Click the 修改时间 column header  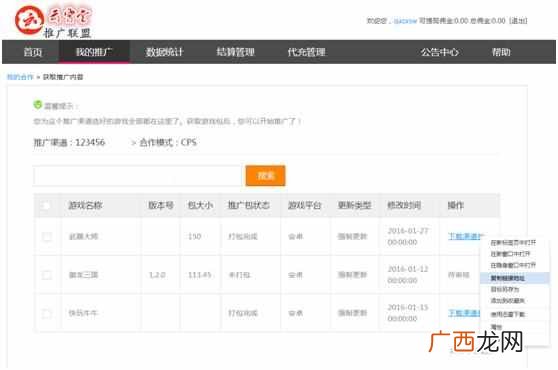(404, 205)
